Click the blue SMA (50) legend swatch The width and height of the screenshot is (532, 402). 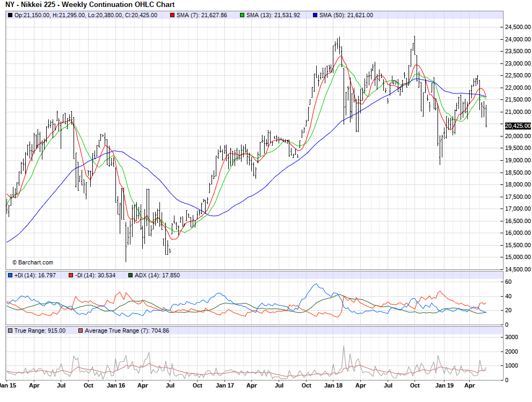tap(314, 15)
